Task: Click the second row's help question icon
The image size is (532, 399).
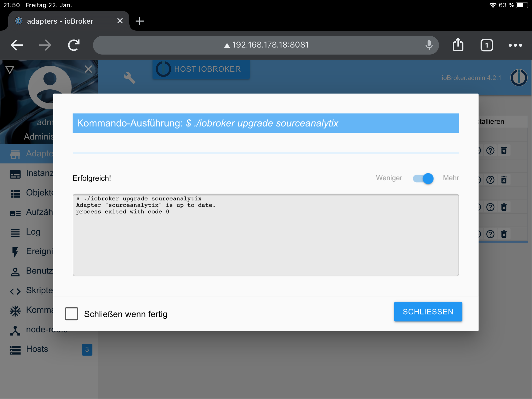Action: click(x=490, y=180)
